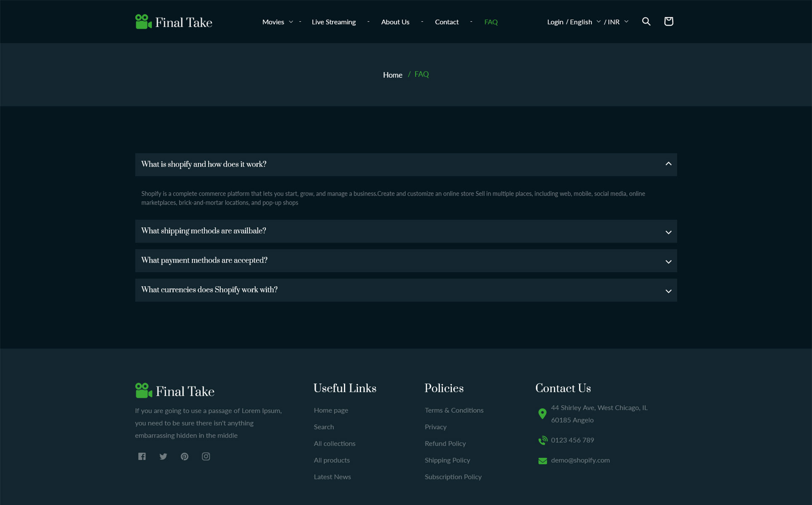The height and width of the screenshot is (505, 812).
Task: Click the Final Take header logo
Action: 173,22
